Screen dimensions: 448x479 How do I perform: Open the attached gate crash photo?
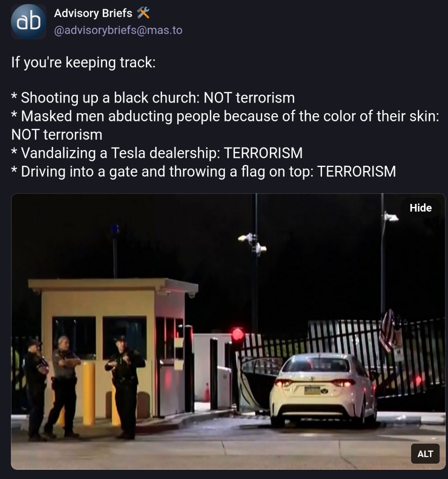click(x=228, y=331)
